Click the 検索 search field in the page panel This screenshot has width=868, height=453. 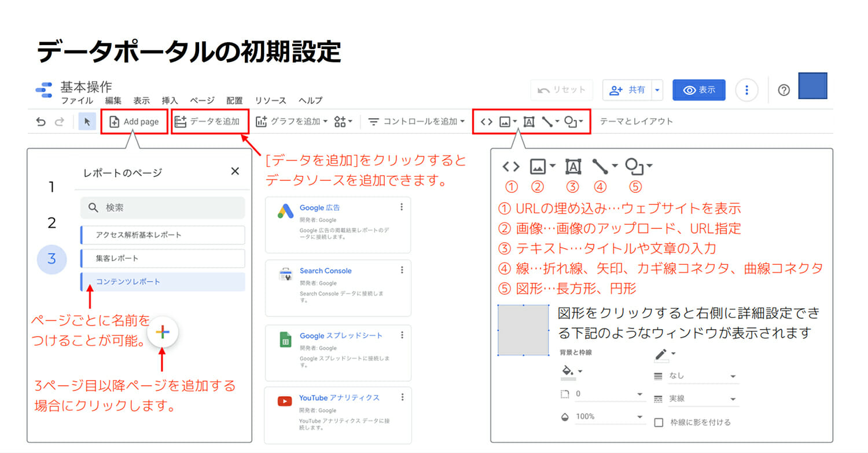point(163,207)
